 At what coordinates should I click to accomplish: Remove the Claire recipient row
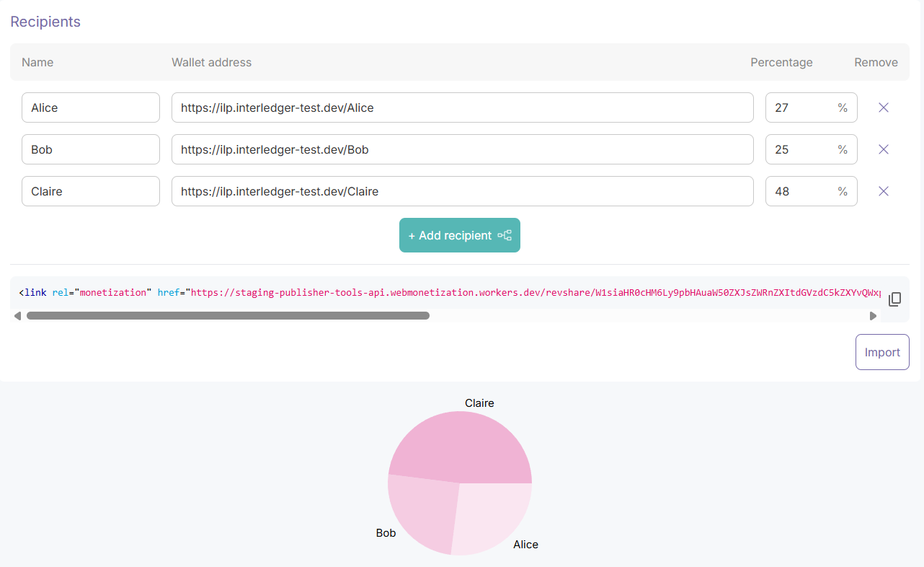point(883,191)
